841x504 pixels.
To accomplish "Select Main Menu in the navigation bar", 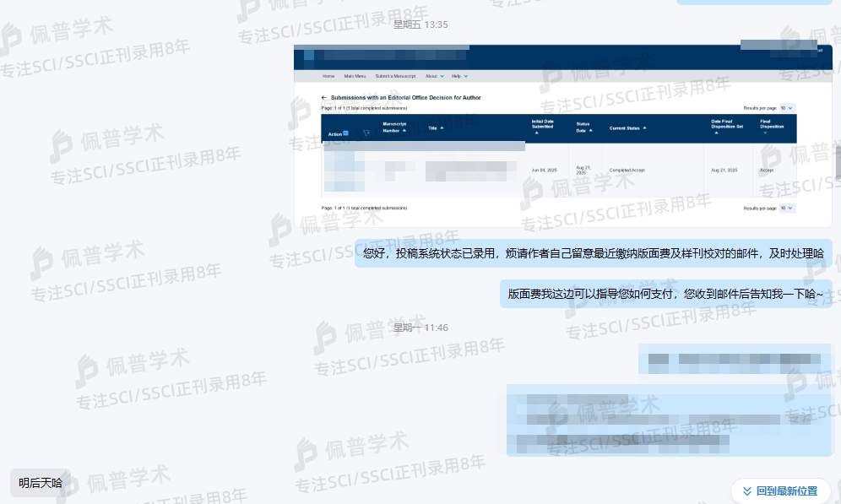I will click(355, 76).
